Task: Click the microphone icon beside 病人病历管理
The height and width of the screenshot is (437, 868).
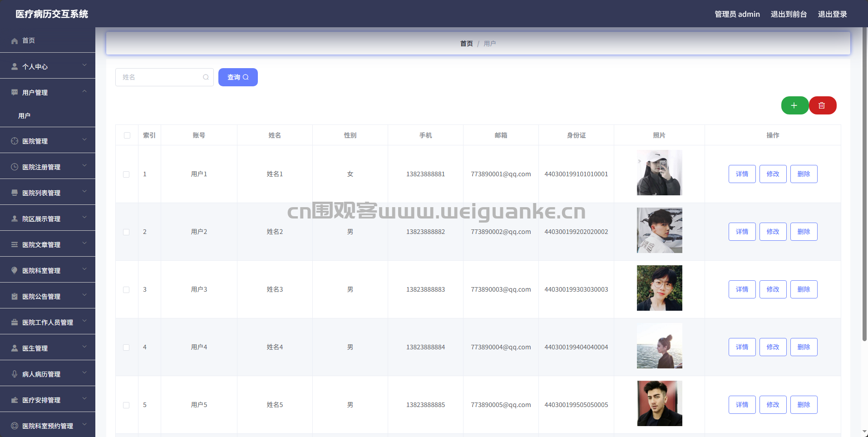Action: coord(15,374)
